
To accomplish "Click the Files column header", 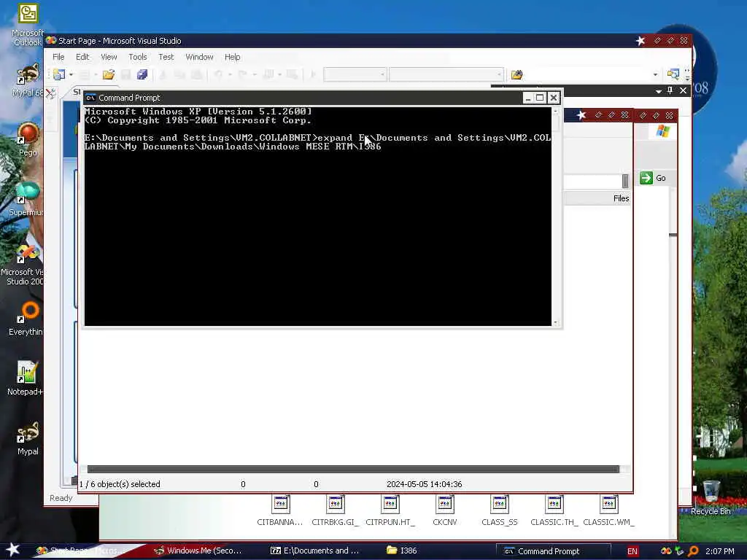I will 621,198.
